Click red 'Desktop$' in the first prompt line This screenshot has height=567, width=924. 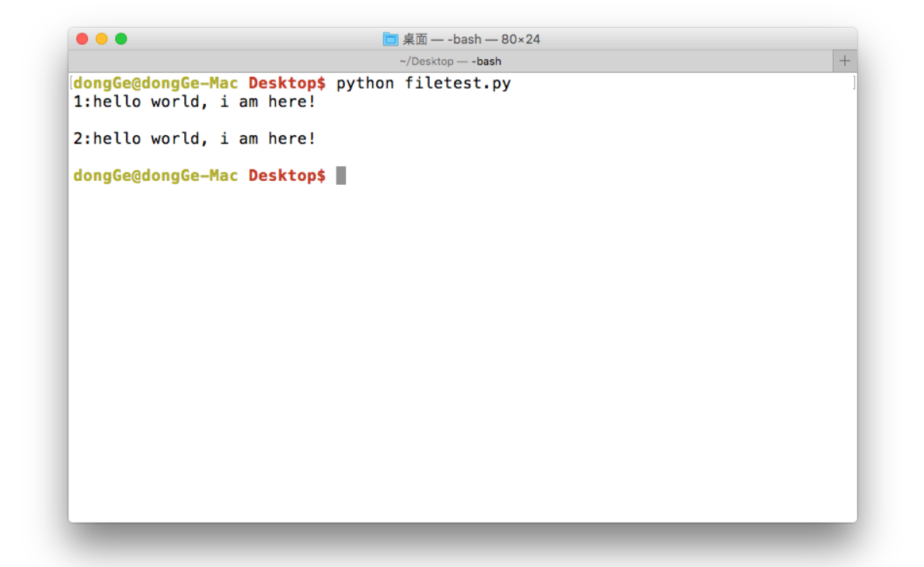pos(287,84)
